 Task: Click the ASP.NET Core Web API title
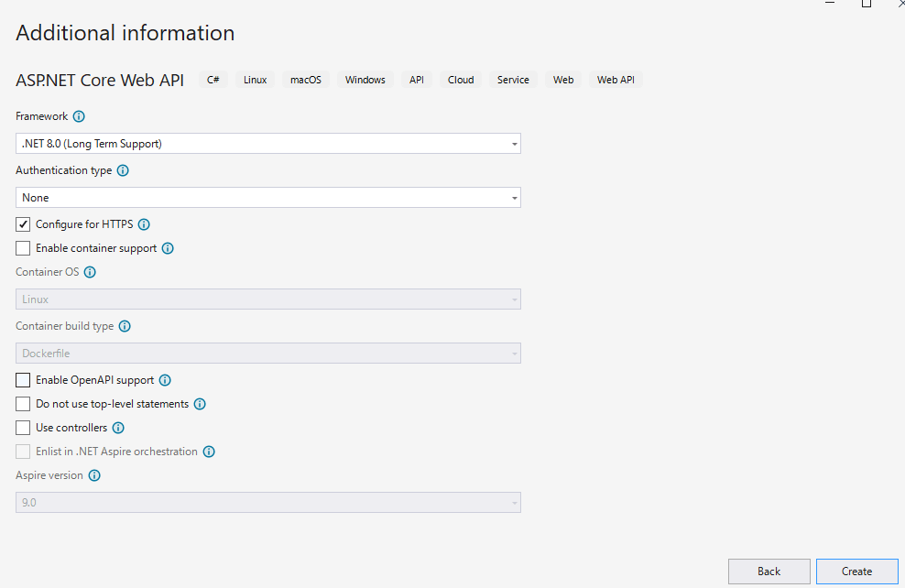coord(100,81)
